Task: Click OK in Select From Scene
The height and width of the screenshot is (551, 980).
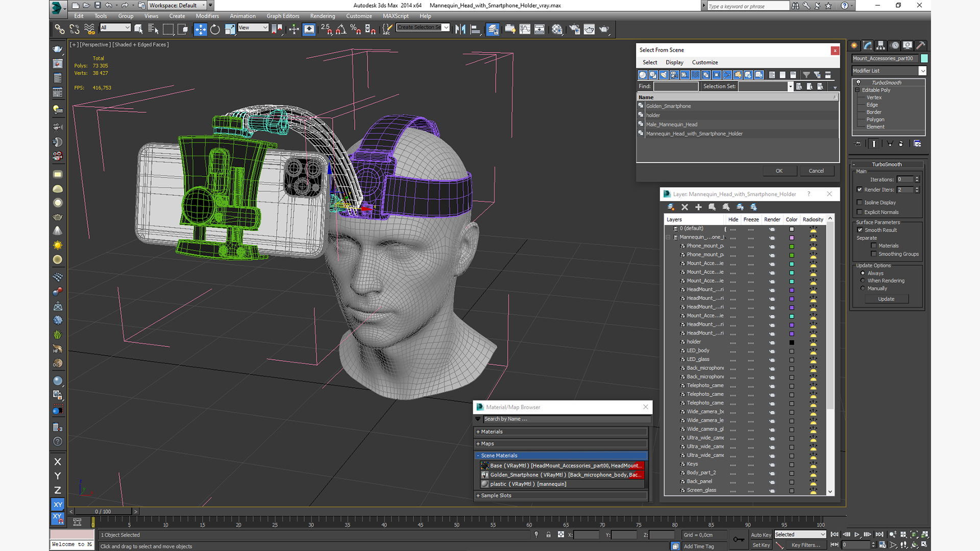Action: 779,171
